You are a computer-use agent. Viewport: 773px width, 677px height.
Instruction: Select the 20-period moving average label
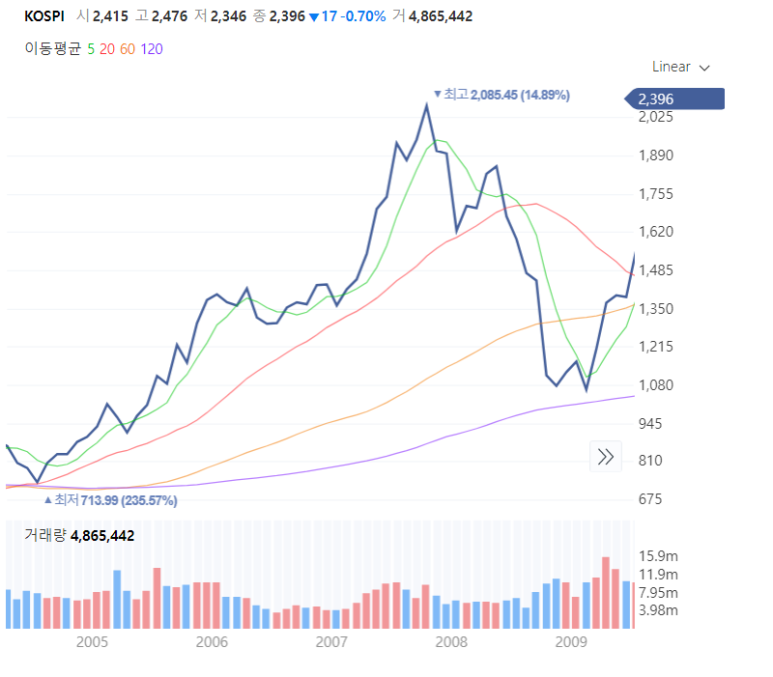107,49
